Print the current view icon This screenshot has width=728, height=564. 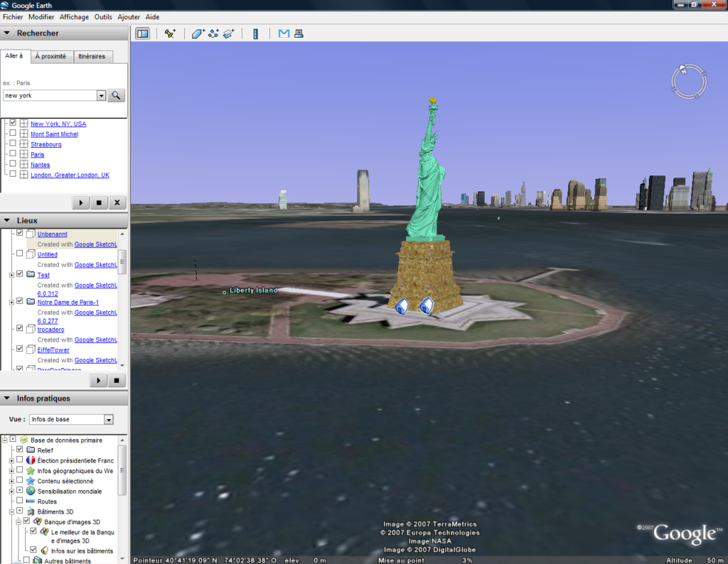pos(299,33)
